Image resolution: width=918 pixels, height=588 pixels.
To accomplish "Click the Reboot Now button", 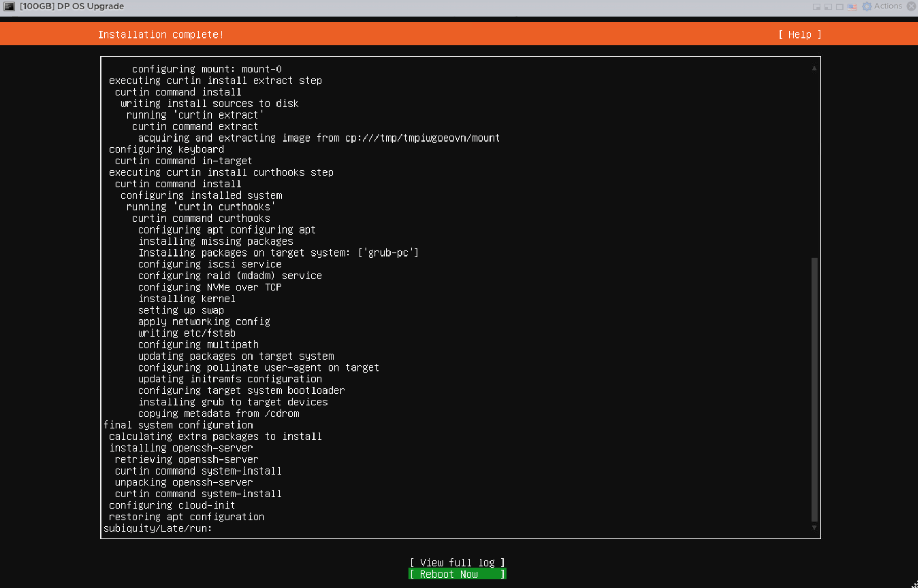I will click(457, 574).
